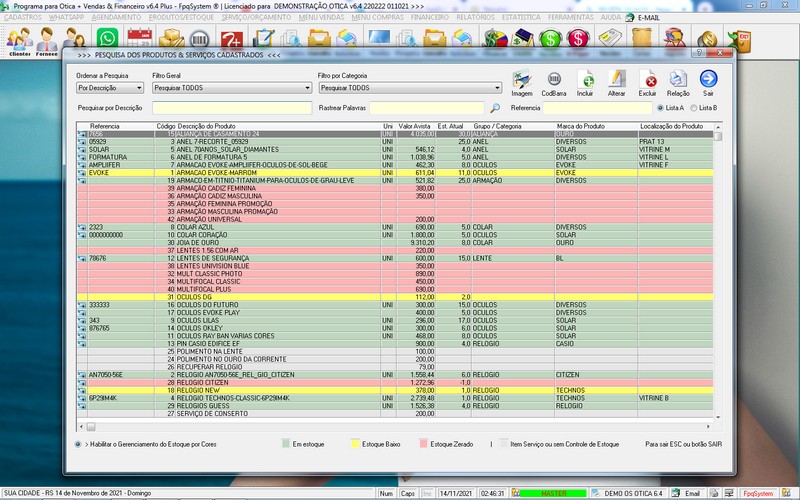The image size is (800, 500).
Task: Open the CodBarra barcode tool
Action: coord(553,80)
